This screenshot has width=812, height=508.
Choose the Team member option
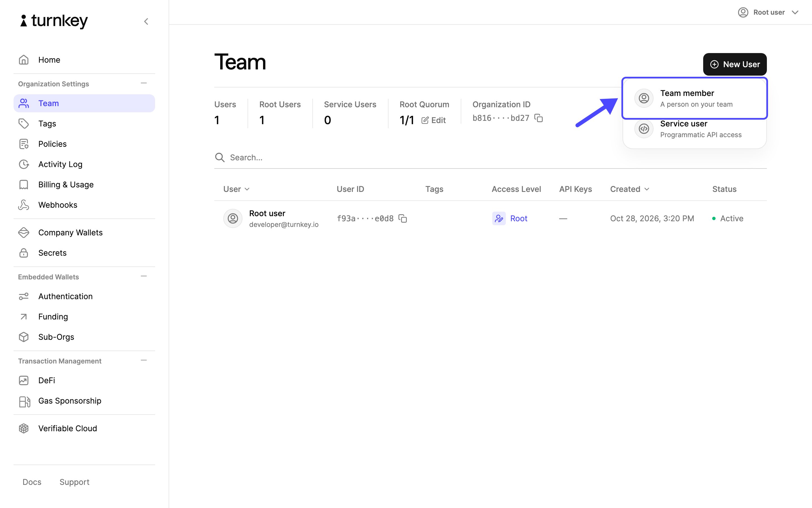click(x=694, y=98)
